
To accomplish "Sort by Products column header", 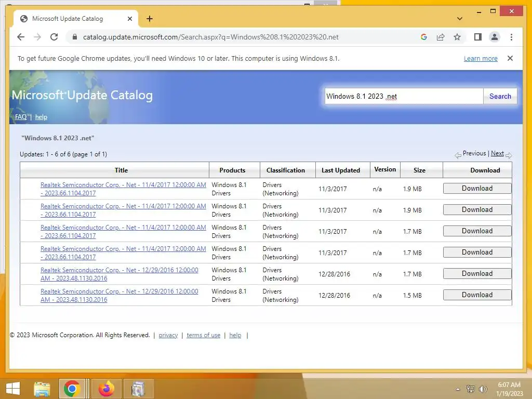I will click(x=232, y=170).
